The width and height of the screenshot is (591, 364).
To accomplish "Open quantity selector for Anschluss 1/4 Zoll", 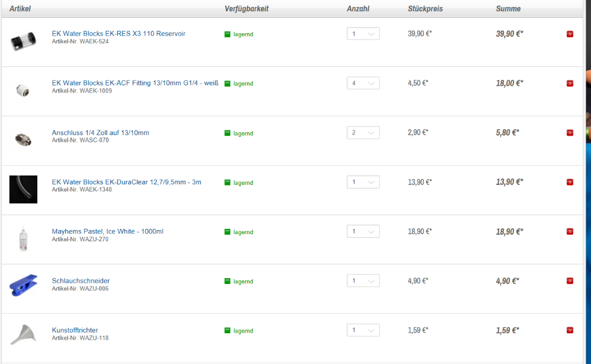I will coord(363,132).
